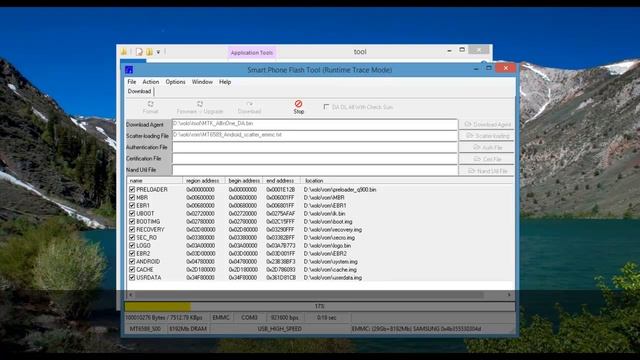Select the recovery.img location entry
The image size is (640, 360).
(333, 229)
